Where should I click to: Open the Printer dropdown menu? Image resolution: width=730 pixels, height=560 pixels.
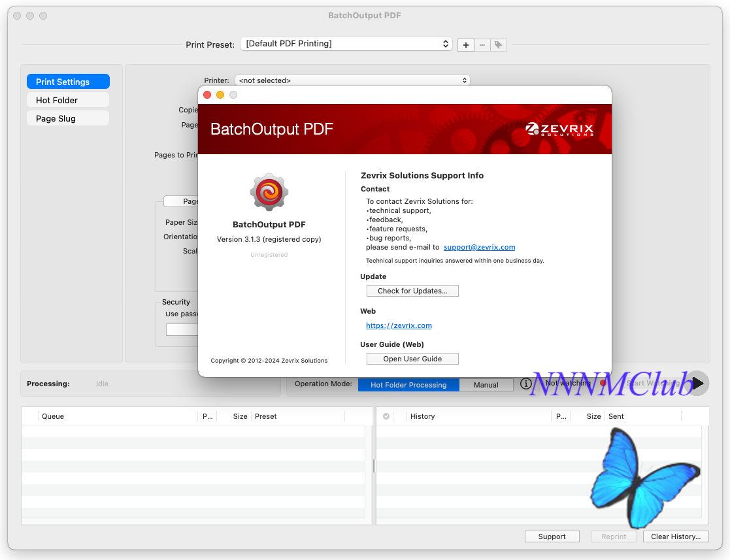tap(352, 80)
